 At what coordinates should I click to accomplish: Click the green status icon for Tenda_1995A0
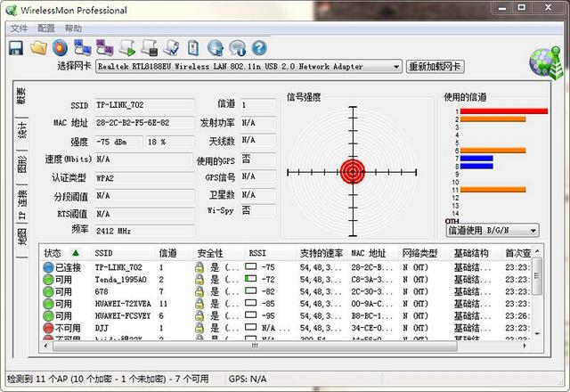pyautogui.click(x=48, y=280)
